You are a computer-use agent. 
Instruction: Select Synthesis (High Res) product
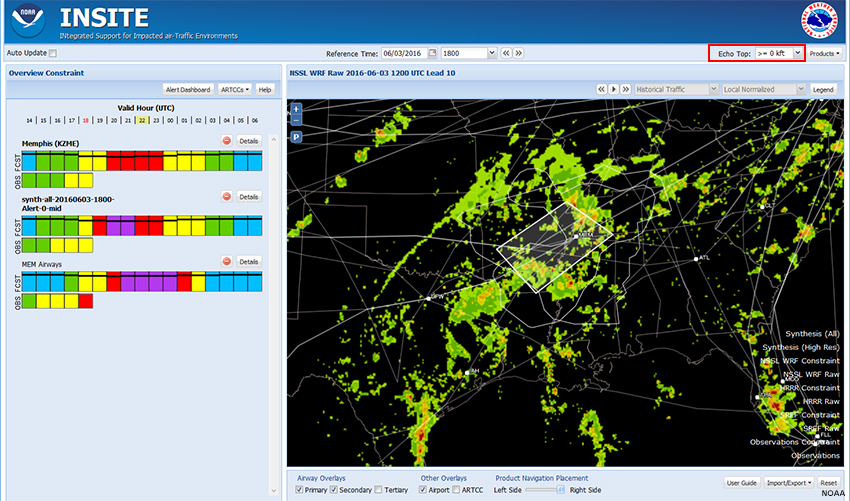[x=801, y=348]
